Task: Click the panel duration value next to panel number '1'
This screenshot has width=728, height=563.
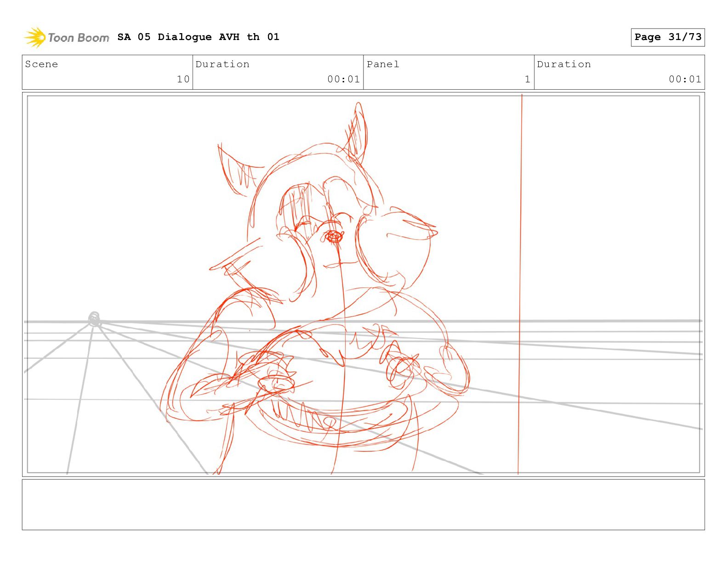Action: pos(685,79)
